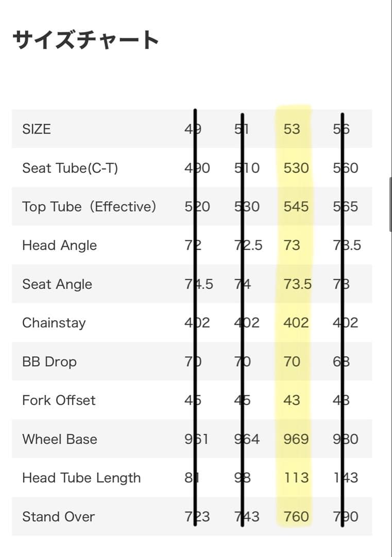Click the highlighted size 53 value
This screenshot has width=392, height=557.
[x=292, y=129]
